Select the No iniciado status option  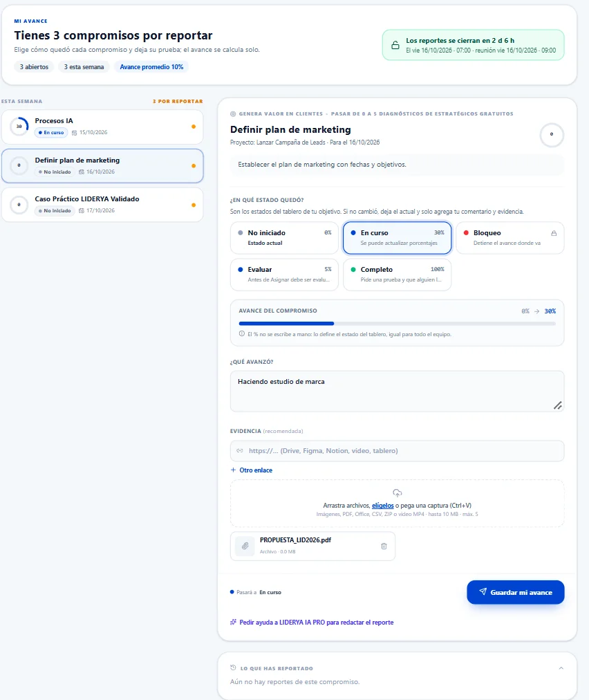click(284, 237)
